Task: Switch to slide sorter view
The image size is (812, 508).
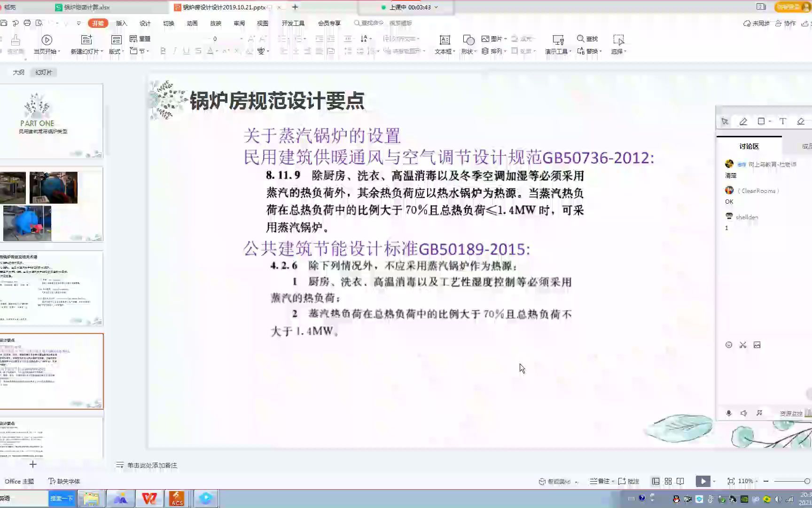Action: [668, 481]
